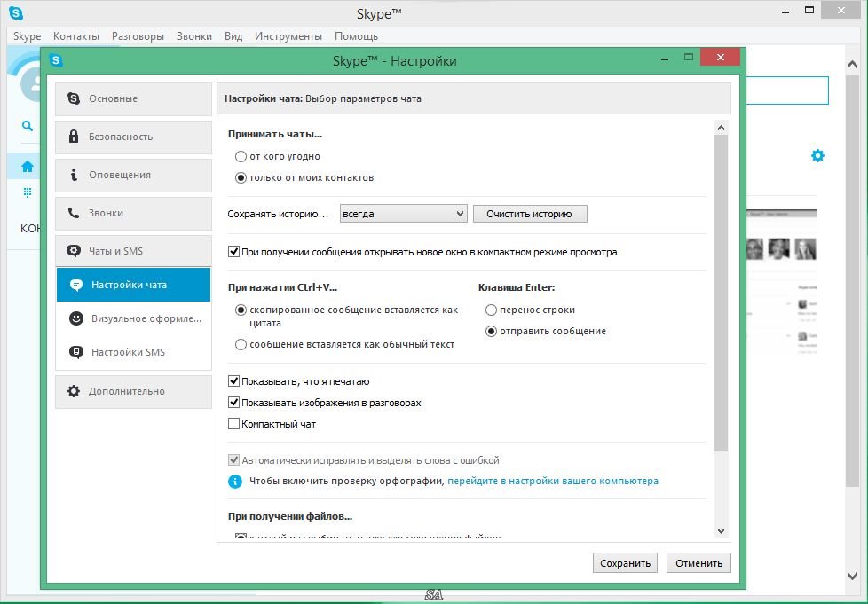The height and width of the screenshot is (604, 868).
Task: Select 'Настройки SMS' subsection
Action: [x=133, y=352]
